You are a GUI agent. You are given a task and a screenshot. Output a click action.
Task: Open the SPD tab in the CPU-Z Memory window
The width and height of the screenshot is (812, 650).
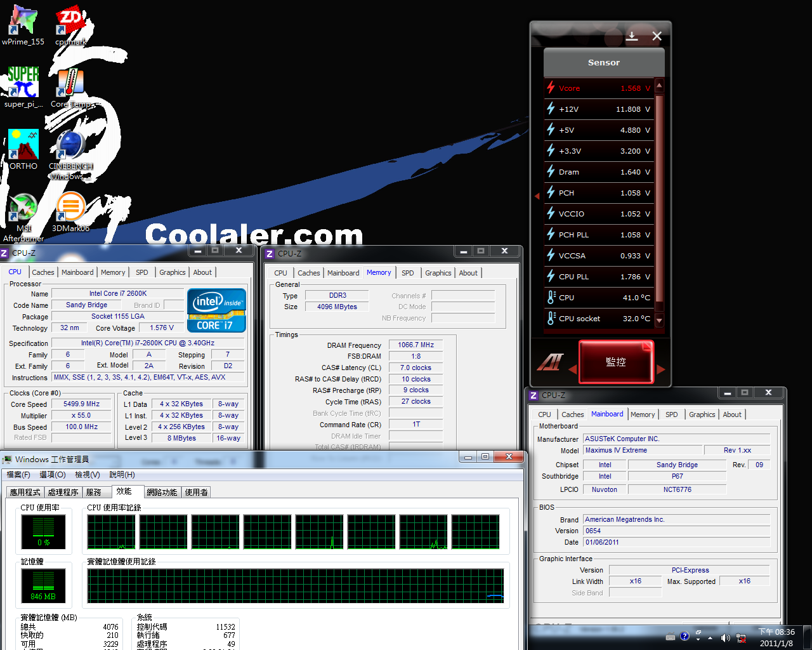click(x=408, y=273)
